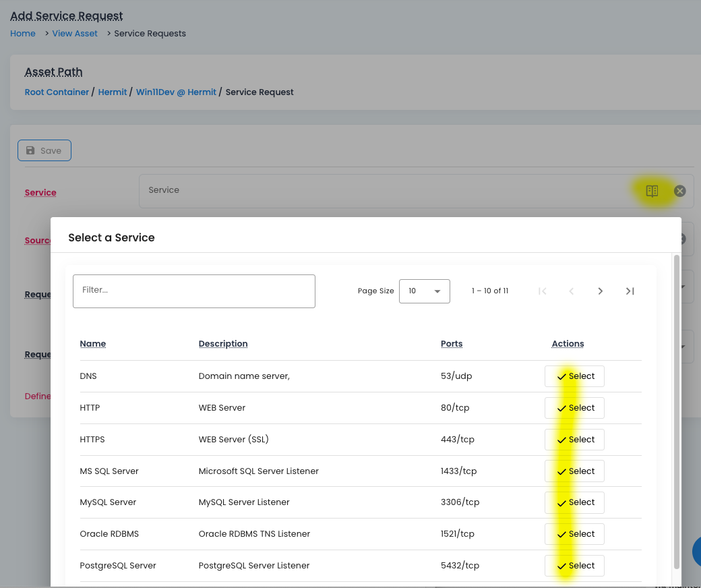Sort the service list by Name
Screen dimensions: 701x588
[92, 343]
